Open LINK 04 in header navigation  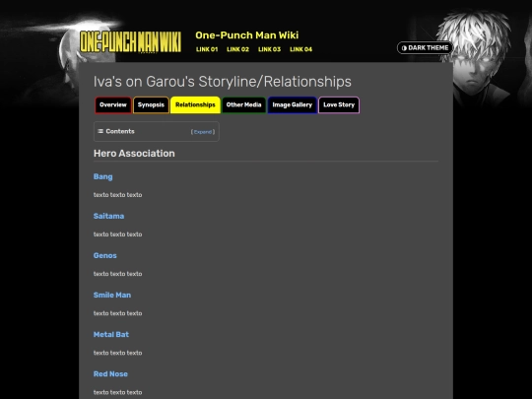(x=300, y=49)
